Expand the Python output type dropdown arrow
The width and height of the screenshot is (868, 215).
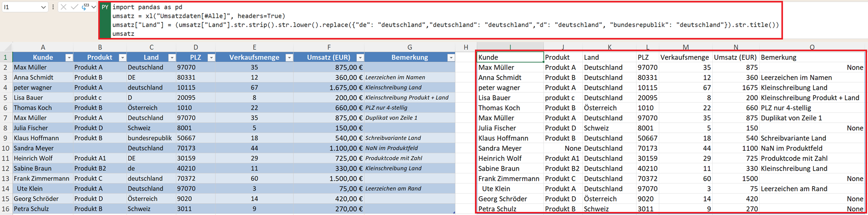93,7
